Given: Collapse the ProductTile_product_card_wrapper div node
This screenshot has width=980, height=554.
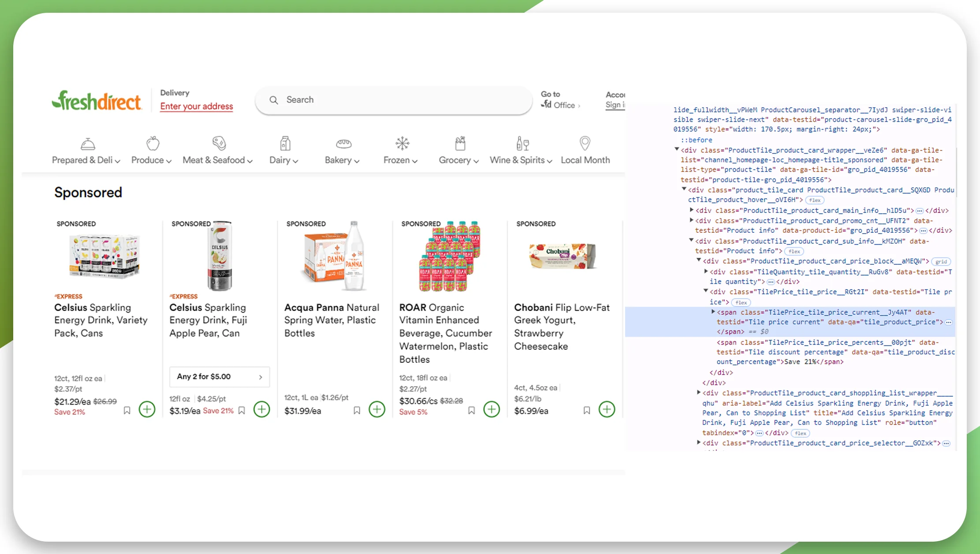Looking at the screenshot, I should pyautogui.click(x=677, y=150).
